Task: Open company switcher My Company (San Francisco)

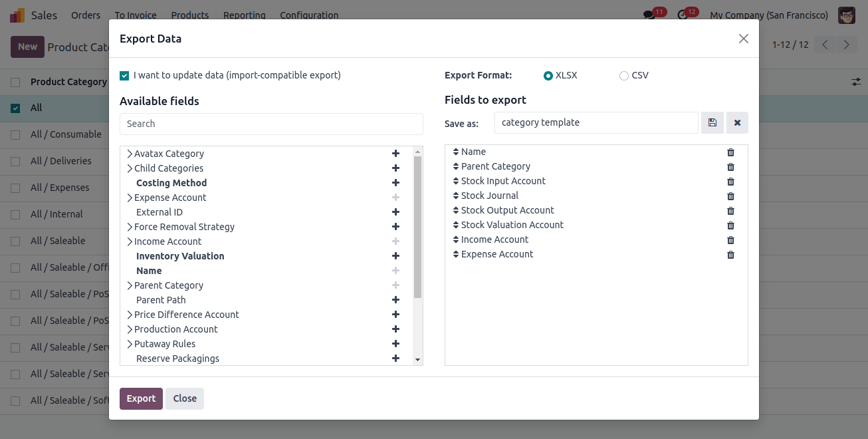Action: pos(769,15)
